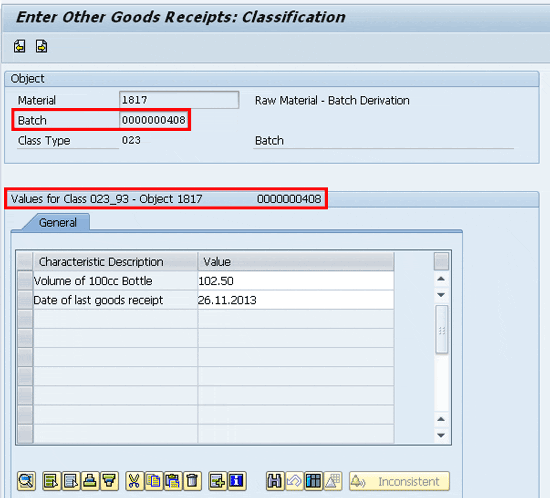Image resolution: width=550 pixels, height=498 pixels.
Task: Click the Volume of 100cc Bottle value field
Action: pyautogui.click(x=295, y=281)
